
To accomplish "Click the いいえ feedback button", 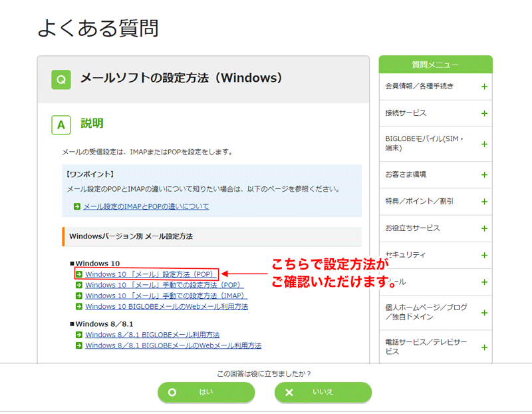I will coord(323,393).
